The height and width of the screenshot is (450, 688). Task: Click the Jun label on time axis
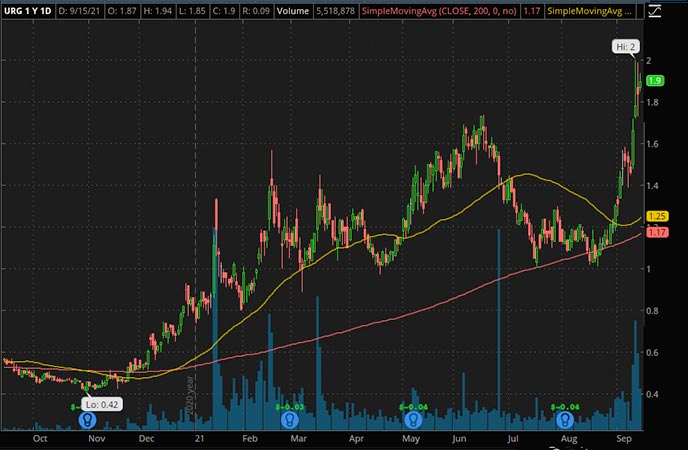[459, 439]
